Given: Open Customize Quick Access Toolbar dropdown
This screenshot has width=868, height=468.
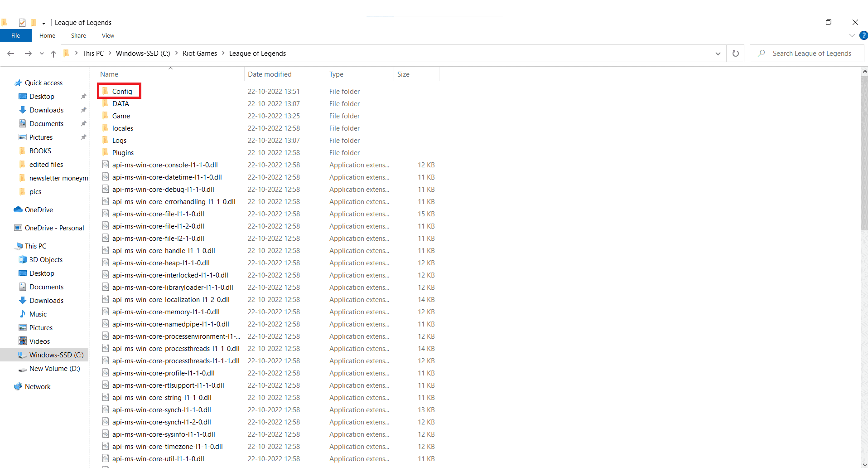Looking at the screenshot, I should 43,23.
